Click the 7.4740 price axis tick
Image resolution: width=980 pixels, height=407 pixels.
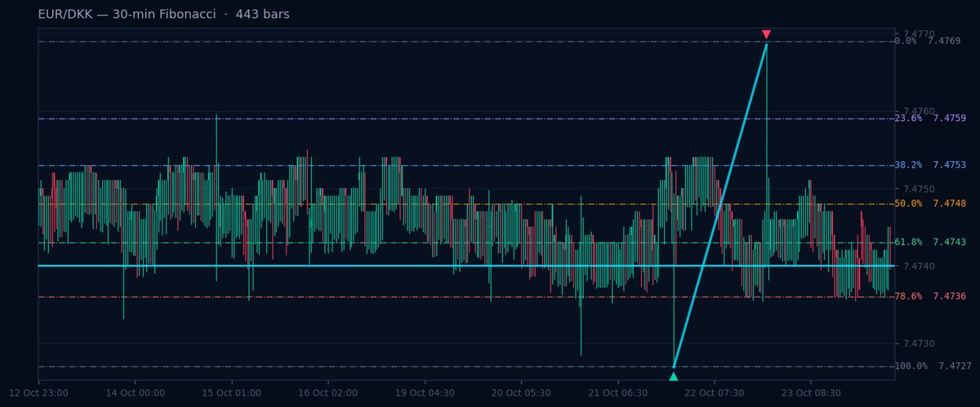click(x=919, y=266)
